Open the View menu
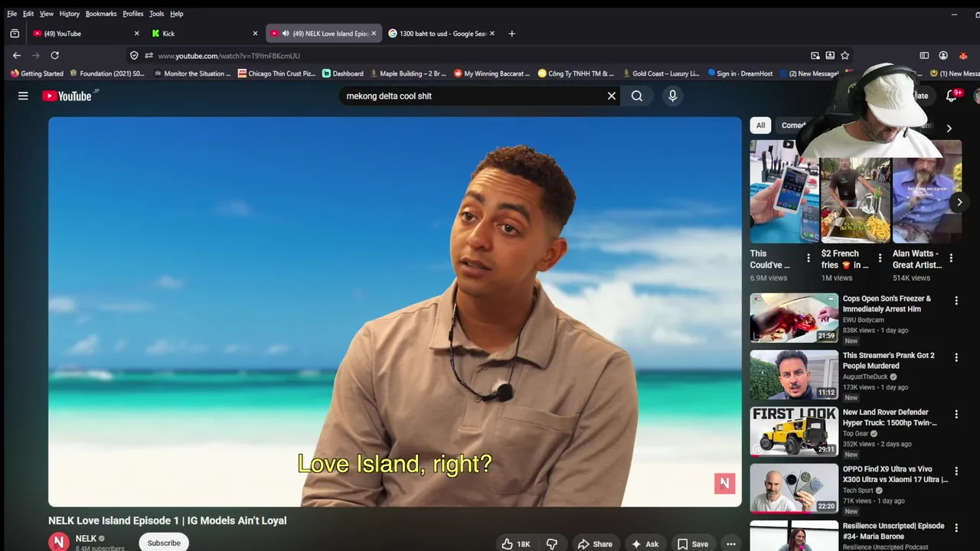This screenshot has width=980, height=551. (47, 14)
